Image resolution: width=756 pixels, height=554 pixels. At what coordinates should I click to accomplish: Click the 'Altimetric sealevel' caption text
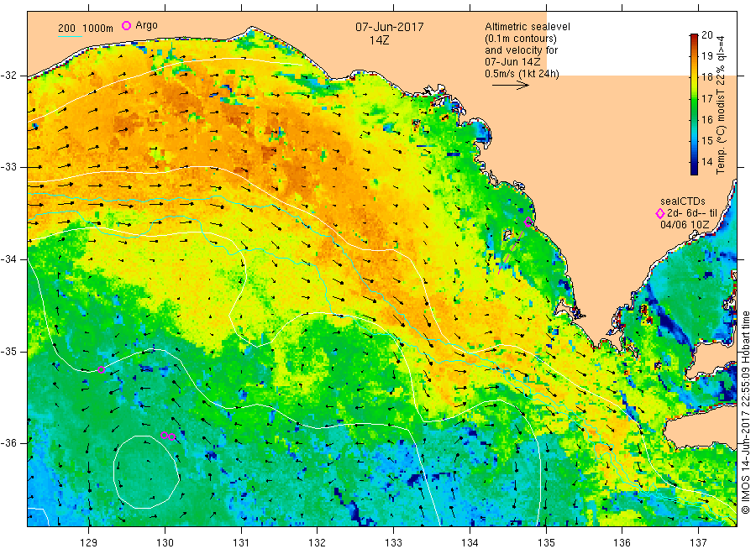point(528,27)
